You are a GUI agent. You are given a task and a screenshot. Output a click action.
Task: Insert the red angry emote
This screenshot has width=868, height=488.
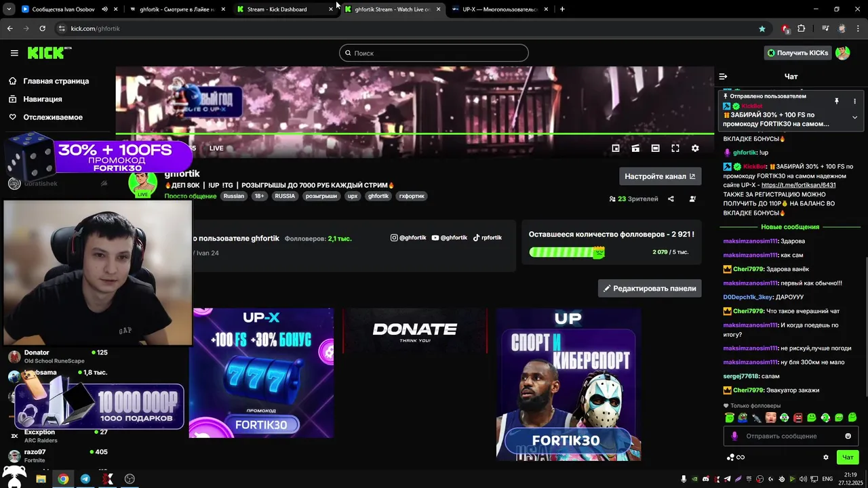(797, 418)
